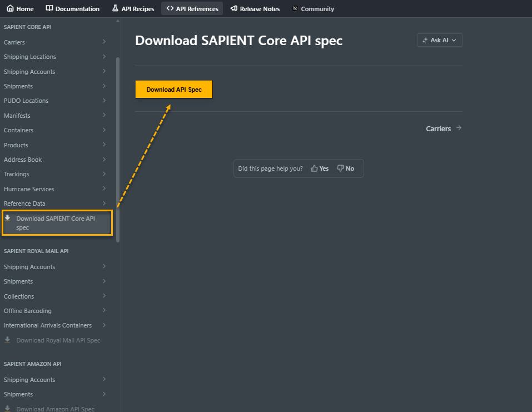This screenshot has width=532, height=412.
Task: Open the Home tab
Action: (21, 8)
